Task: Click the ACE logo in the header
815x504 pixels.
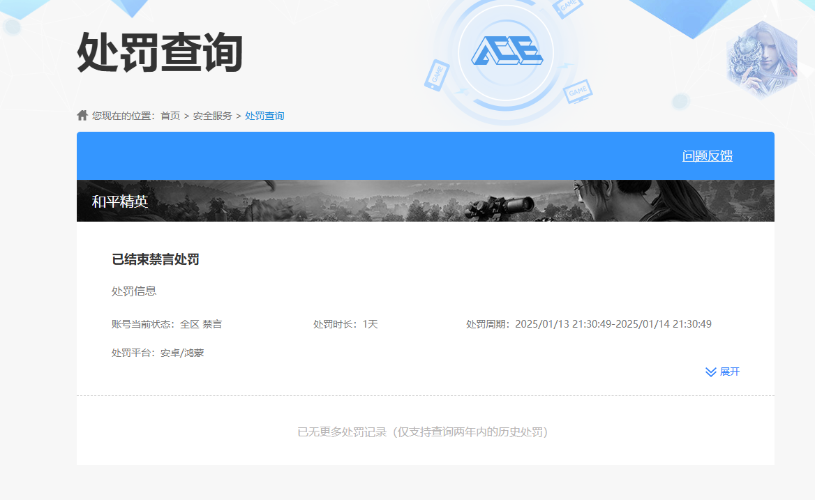Action: click(507, 51)
